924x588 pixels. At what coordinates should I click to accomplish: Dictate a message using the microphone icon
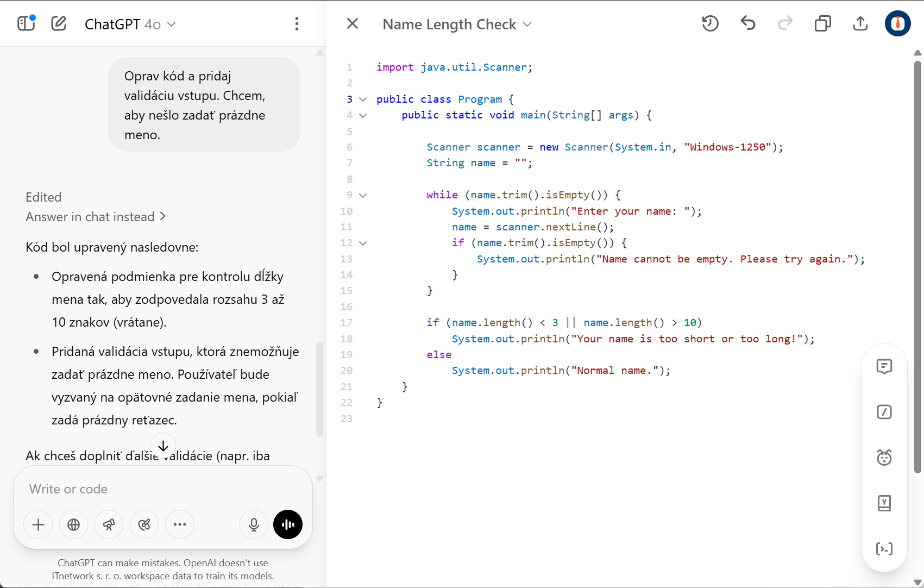tap(253, 524)
